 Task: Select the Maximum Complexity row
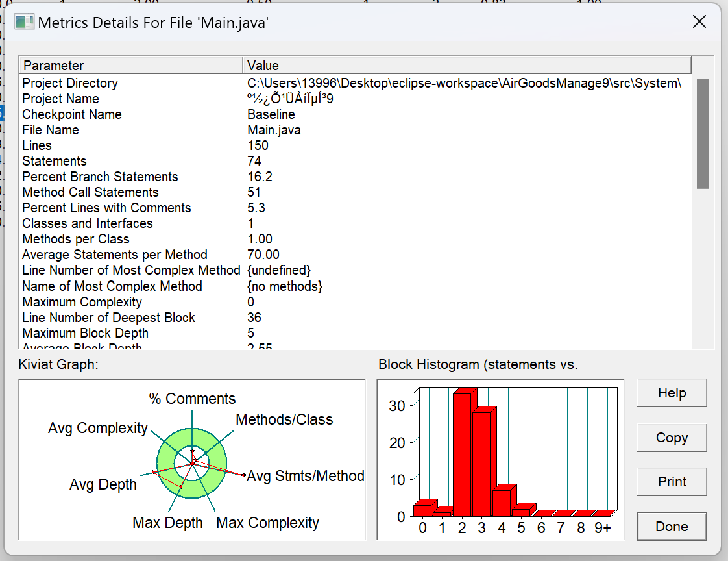coord(356,302)
